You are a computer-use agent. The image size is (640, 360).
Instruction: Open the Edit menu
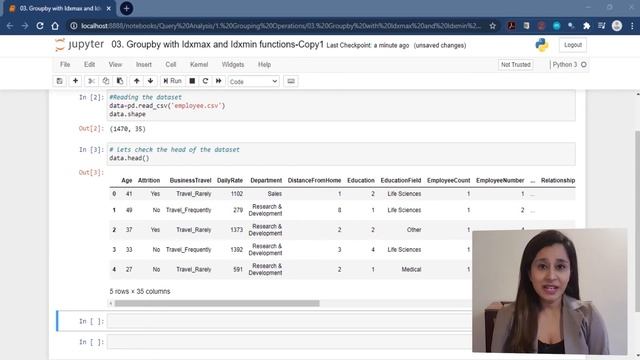click(x=89, y=64)
